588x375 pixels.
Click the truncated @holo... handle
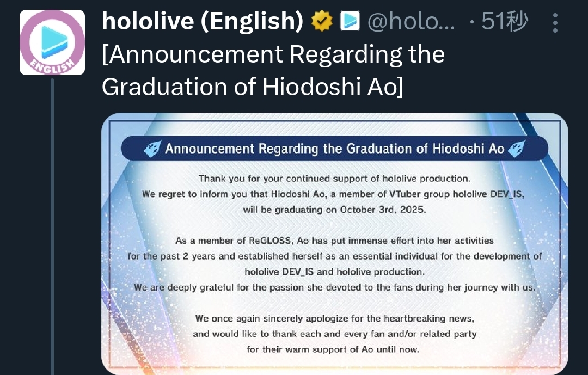411,22
